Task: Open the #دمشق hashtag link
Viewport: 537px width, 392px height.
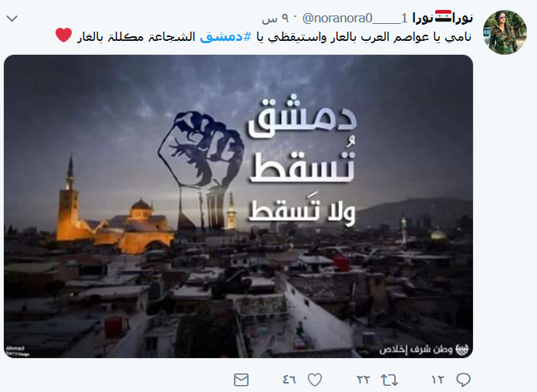Action: click(x=226, y=36)
